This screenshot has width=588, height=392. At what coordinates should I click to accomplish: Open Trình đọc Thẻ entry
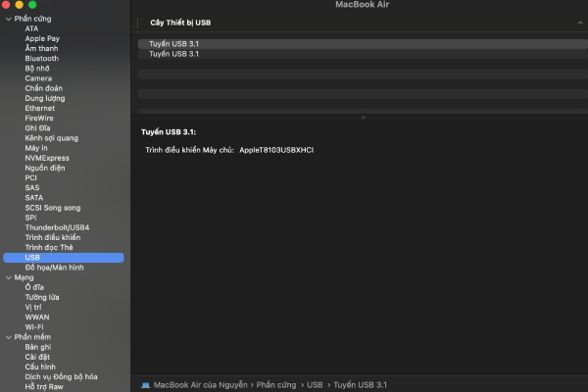(49, 248)
